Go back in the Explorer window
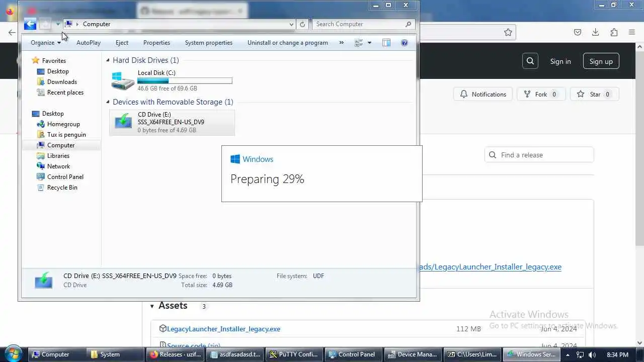Image resolution: width=644 pixels, height=362 pixels. (x=30, y=24)
